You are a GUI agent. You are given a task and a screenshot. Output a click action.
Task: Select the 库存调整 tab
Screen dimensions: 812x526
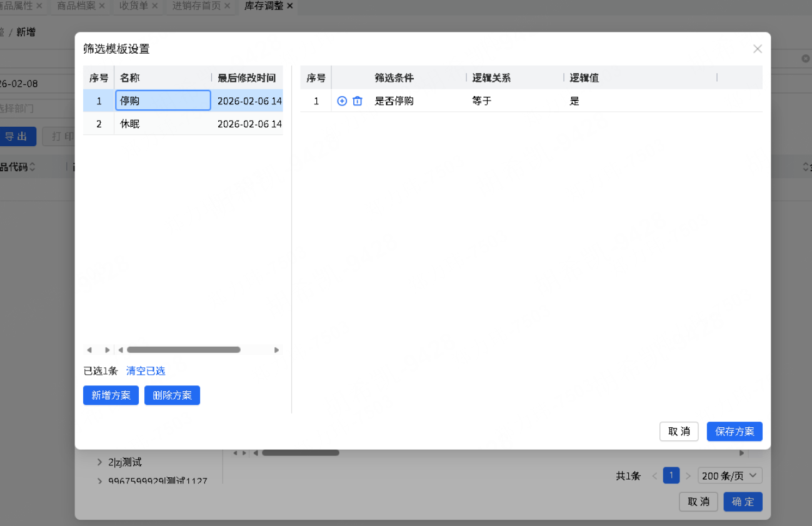point(264,6)
